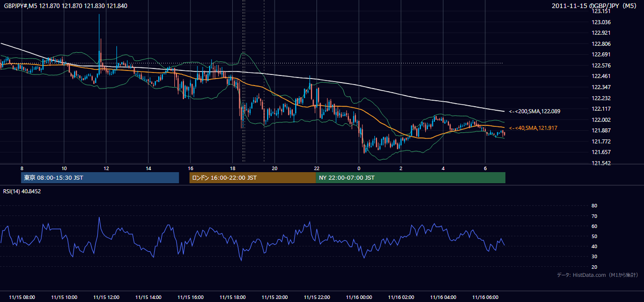Click price axis value 122.806
This screenshot has height=302, width=644.
(x=601, y=44)
